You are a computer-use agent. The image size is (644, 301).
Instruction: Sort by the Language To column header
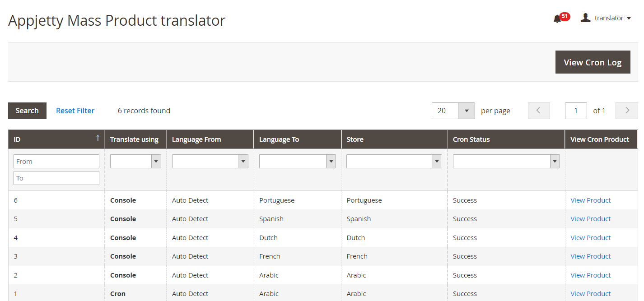(x=279, y=139)
